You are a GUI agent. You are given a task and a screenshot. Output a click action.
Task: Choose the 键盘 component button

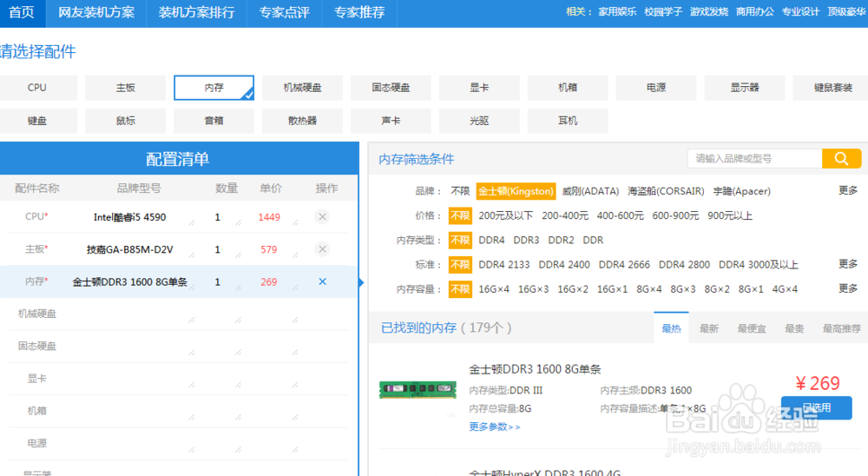coord(37,121)
